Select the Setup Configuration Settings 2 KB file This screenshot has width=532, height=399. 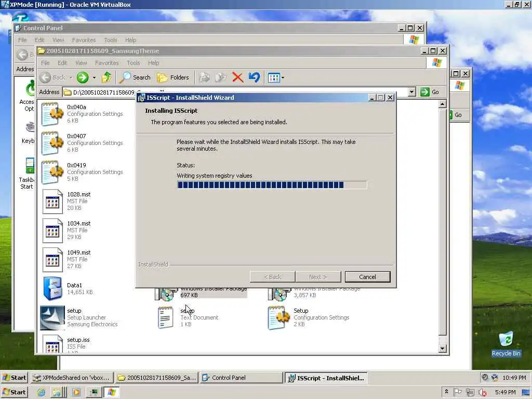coord(309,317)
